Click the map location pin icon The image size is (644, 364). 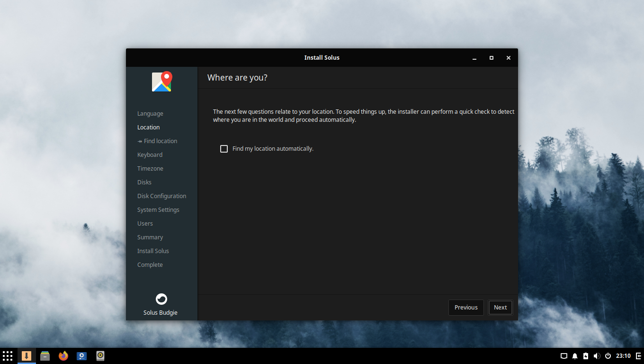click(x=161, y=82)
